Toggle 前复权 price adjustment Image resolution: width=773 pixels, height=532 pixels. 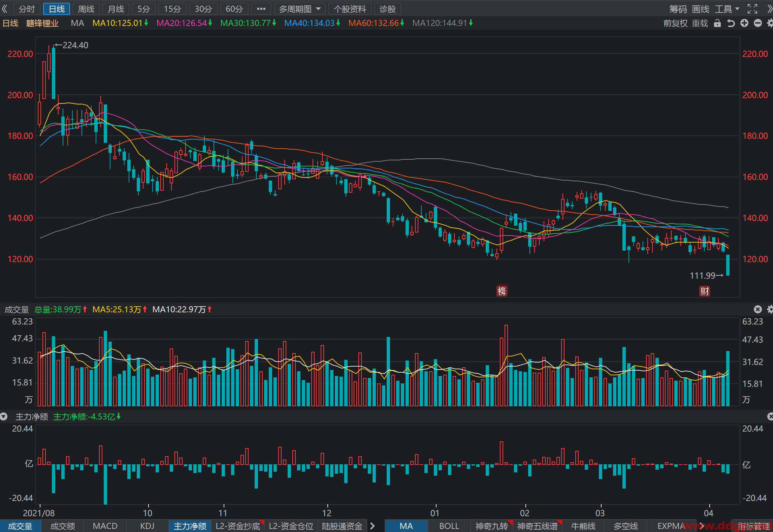676,23
